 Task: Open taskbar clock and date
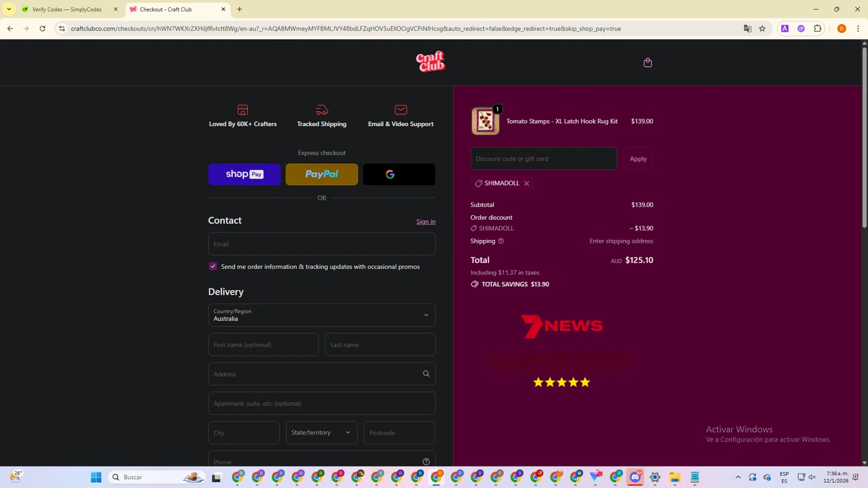pos(837,477)
